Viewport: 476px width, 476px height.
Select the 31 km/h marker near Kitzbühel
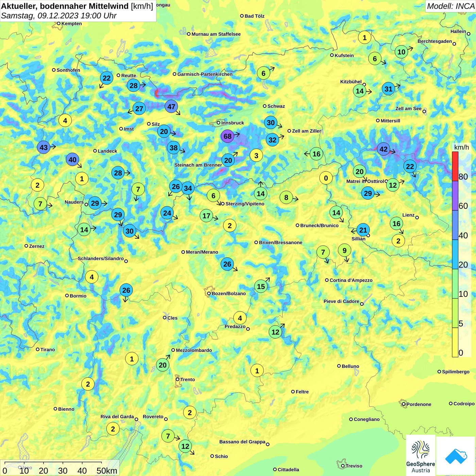[389, 89]
